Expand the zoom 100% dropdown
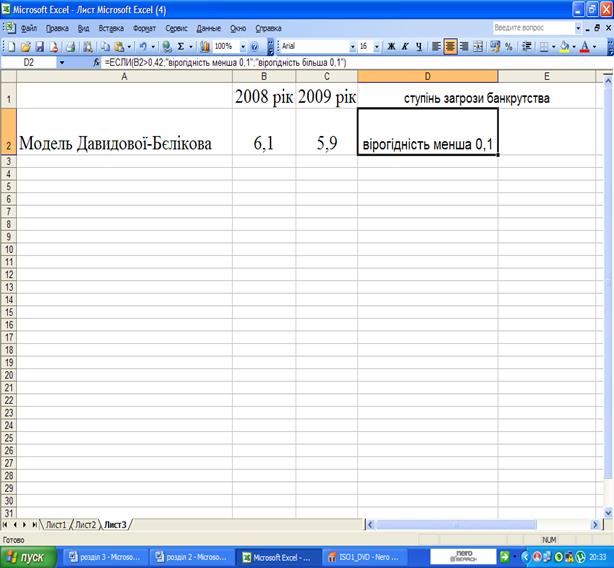Image resolution: width=614 pixels, height=568 pixels. tap(241, 46)
